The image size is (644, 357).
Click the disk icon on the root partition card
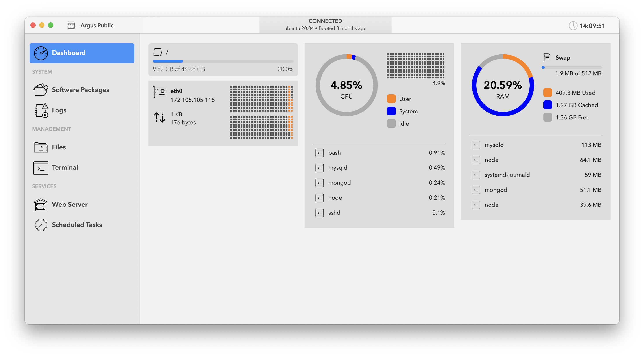coord(158,52)
